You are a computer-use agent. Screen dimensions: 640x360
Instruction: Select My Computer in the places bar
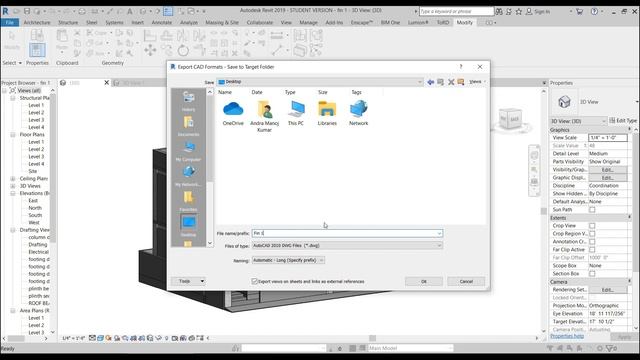[x=189, y=151]
